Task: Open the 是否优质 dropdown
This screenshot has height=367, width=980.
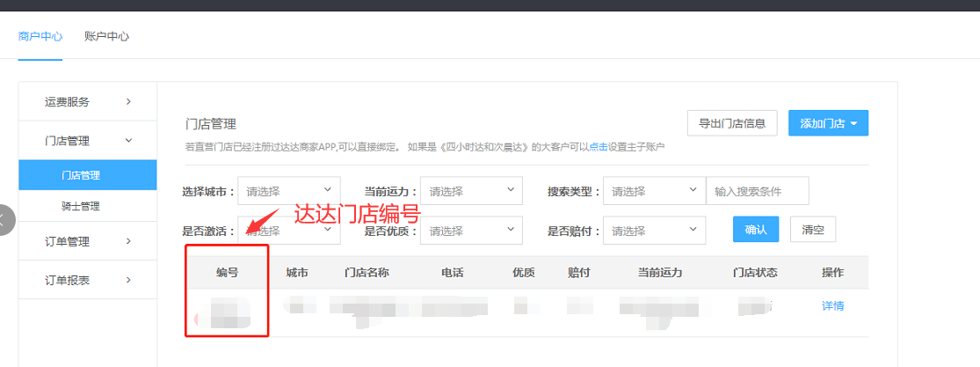Action: (x=471, y=231)
